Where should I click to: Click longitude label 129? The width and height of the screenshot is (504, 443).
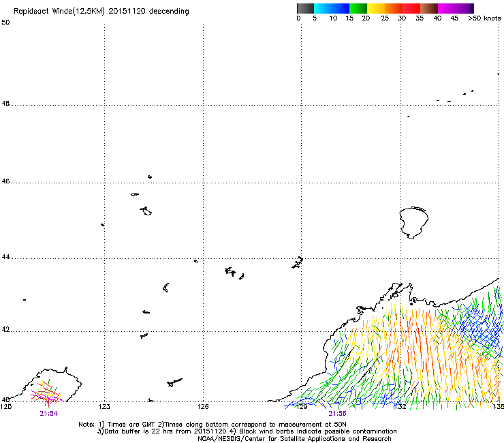(x=302, y=406)
